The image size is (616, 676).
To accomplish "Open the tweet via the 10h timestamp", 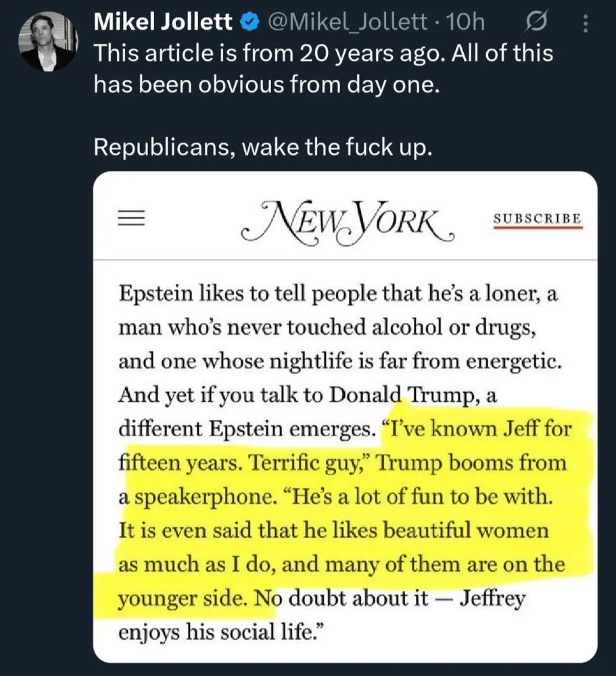I will coord(467,22).
